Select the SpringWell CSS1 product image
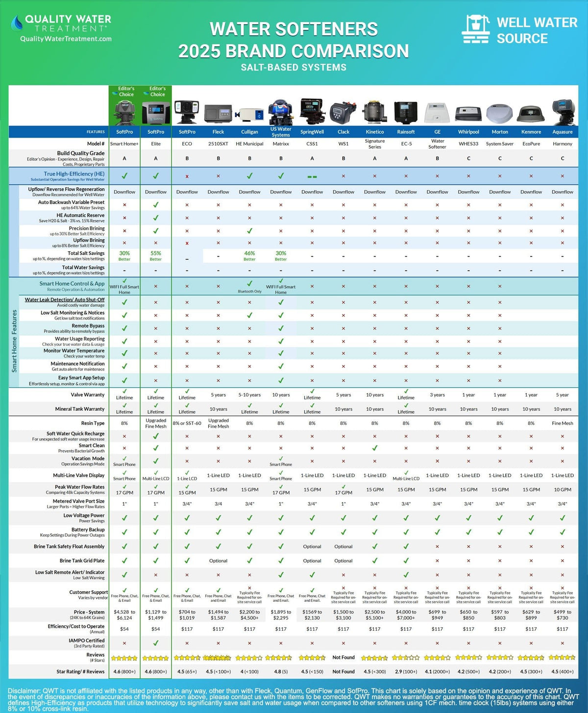Screen dimensions: 588x713 tap(312, 111)
